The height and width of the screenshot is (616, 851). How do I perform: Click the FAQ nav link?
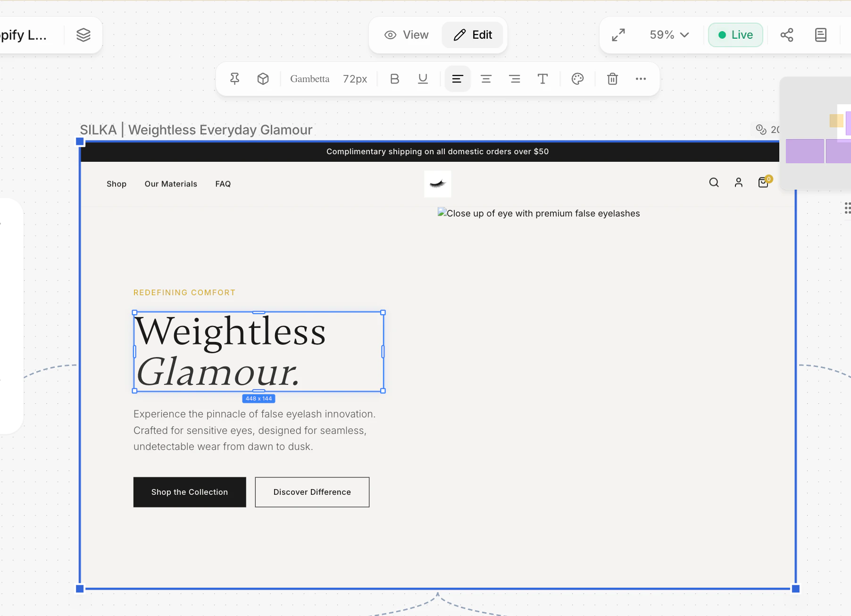[223, 184]
